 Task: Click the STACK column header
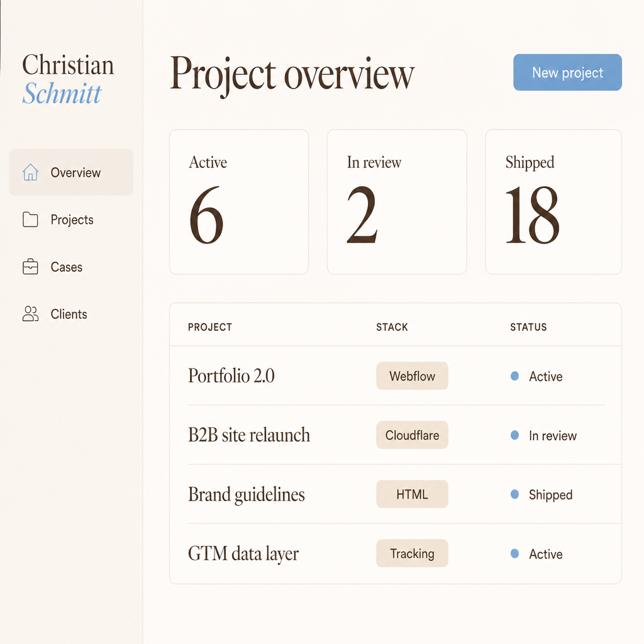coord(392,327)
